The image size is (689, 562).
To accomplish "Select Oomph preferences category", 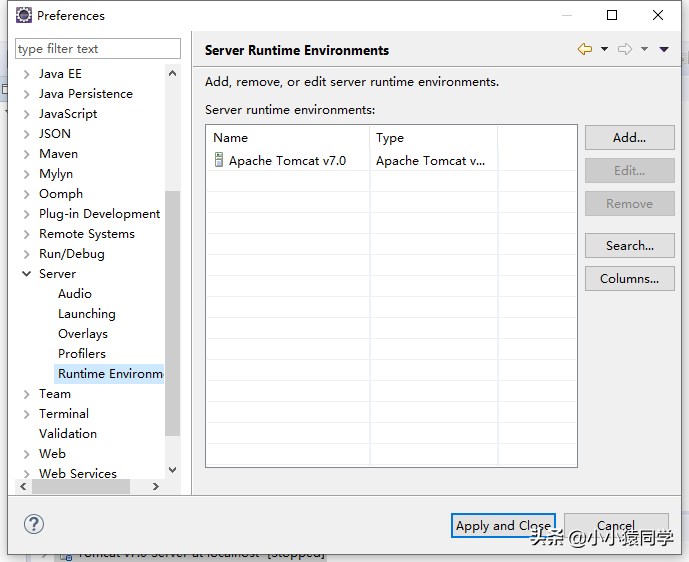I will [x=61, y=194].
